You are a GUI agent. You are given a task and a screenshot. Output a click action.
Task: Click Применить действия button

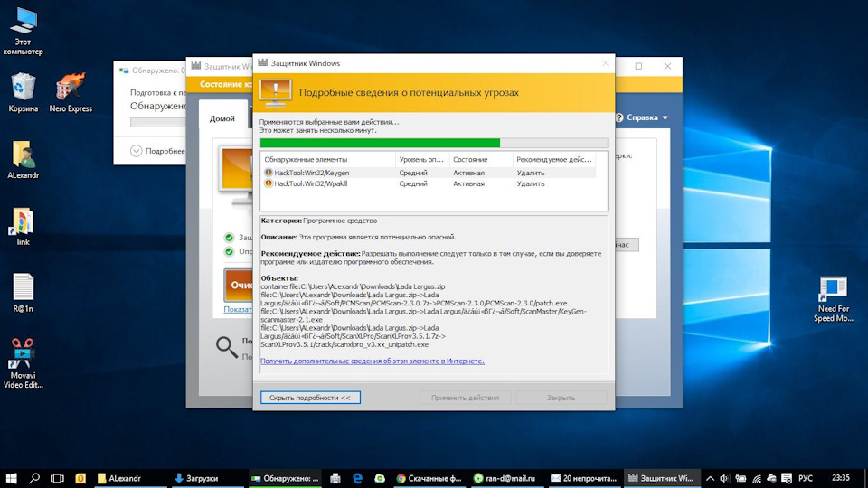tap(465, 398)
